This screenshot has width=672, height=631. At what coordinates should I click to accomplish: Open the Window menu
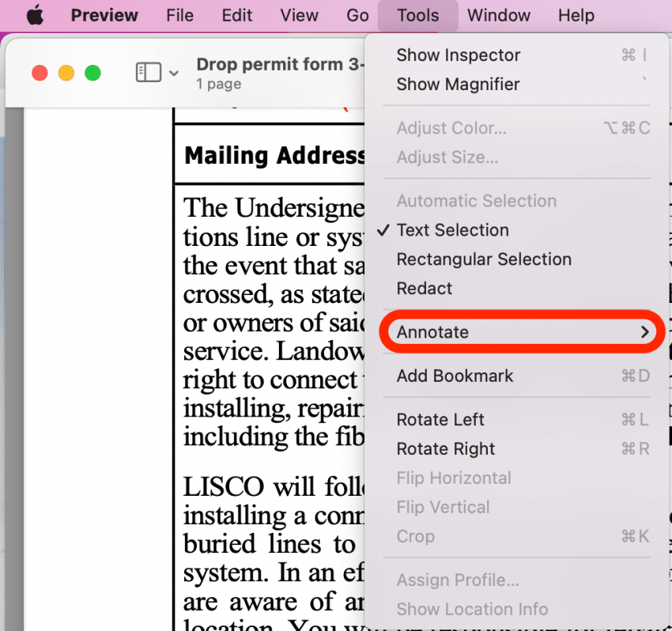click(x=499, y=16)
